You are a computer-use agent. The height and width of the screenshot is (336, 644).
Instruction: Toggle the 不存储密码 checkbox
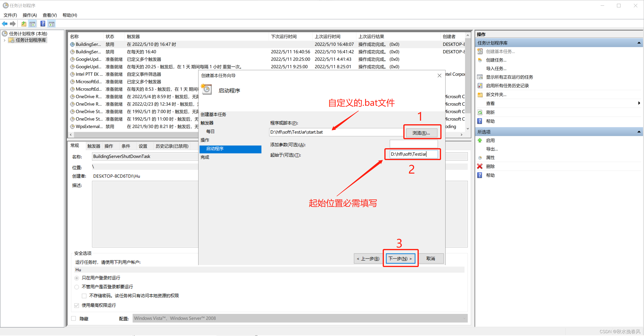click(84, 296)
